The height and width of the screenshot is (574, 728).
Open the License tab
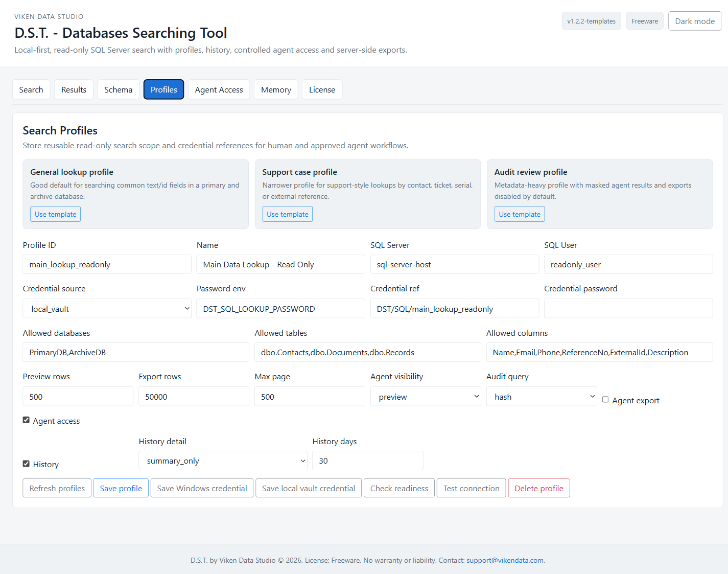click(x=322, y=89)
